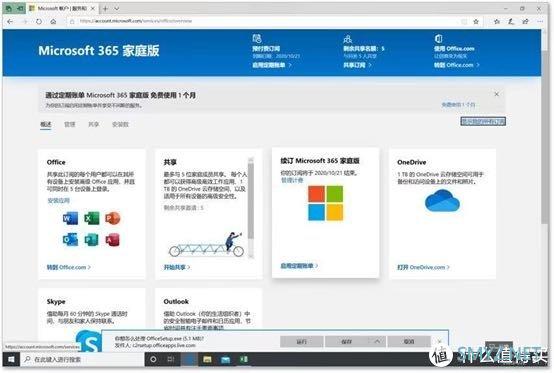
Task: Select the Microsoft account browser tab
Action: (x=62, y=8)
